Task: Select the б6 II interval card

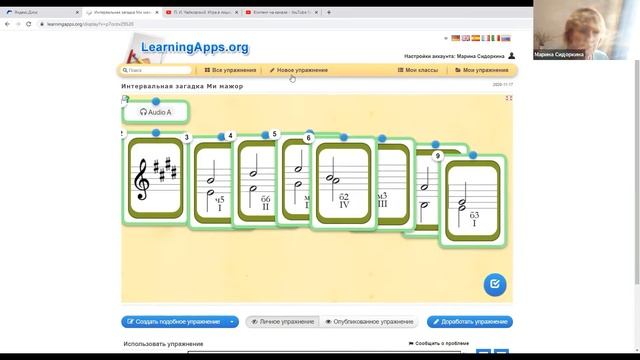Action: tap(255, 183)
